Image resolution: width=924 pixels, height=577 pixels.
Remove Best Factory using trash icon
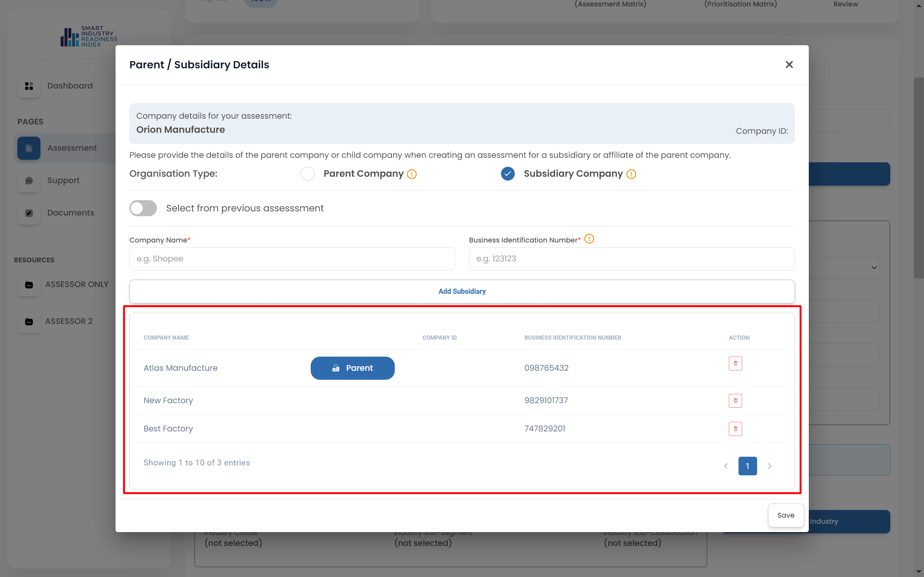(735, 429)
